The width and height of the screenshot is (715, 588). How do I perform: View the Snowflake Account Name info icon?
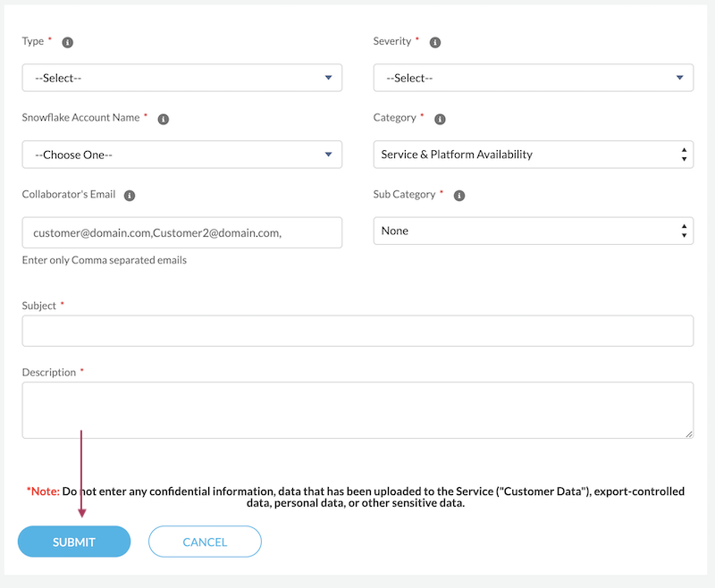163,118
